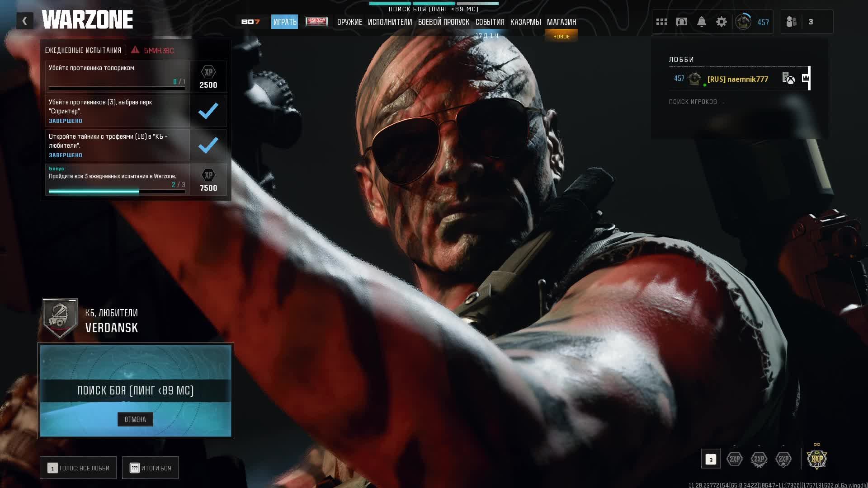Open the grid apps menu icon
868x488 pixels.
click(x=662, y=22)
